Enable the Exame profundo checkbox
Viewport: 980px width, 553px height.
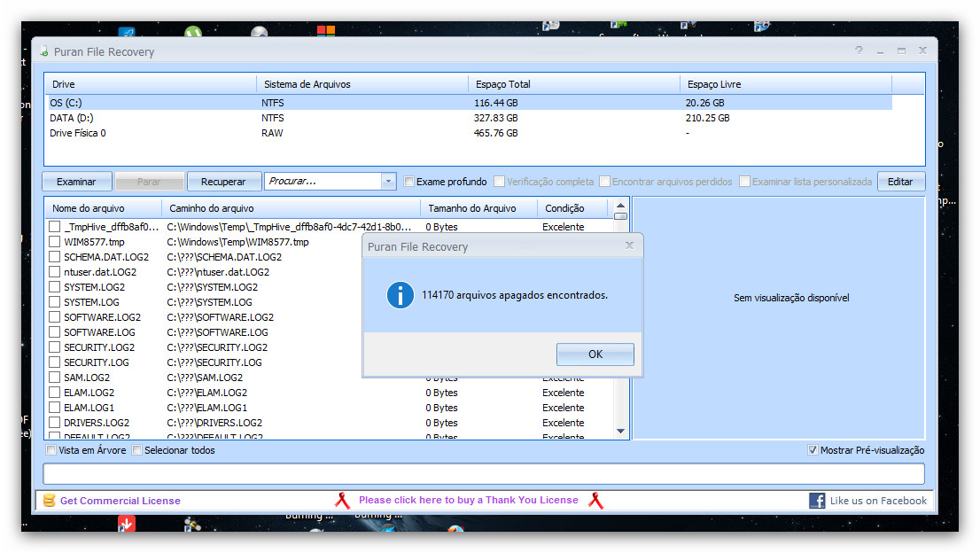[409, 182]
